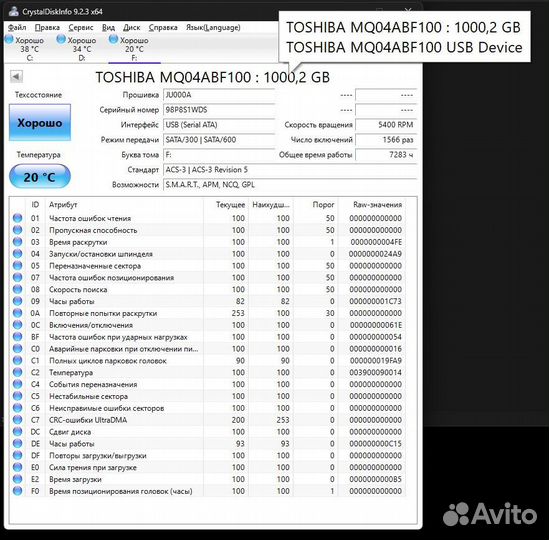Open the Правка menu

[x=47, y=27]
